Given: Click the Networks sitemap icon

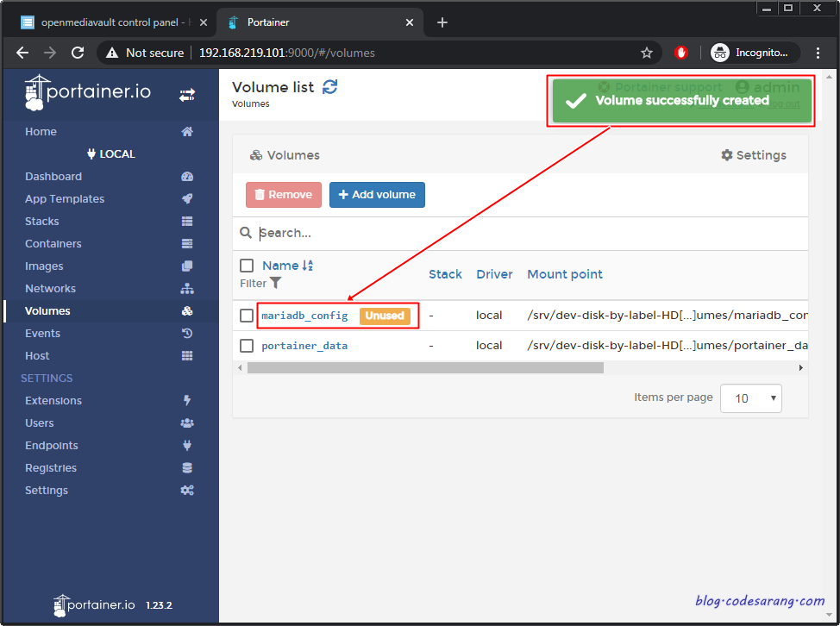Looking at the screenshot, I should coord(187,289).
